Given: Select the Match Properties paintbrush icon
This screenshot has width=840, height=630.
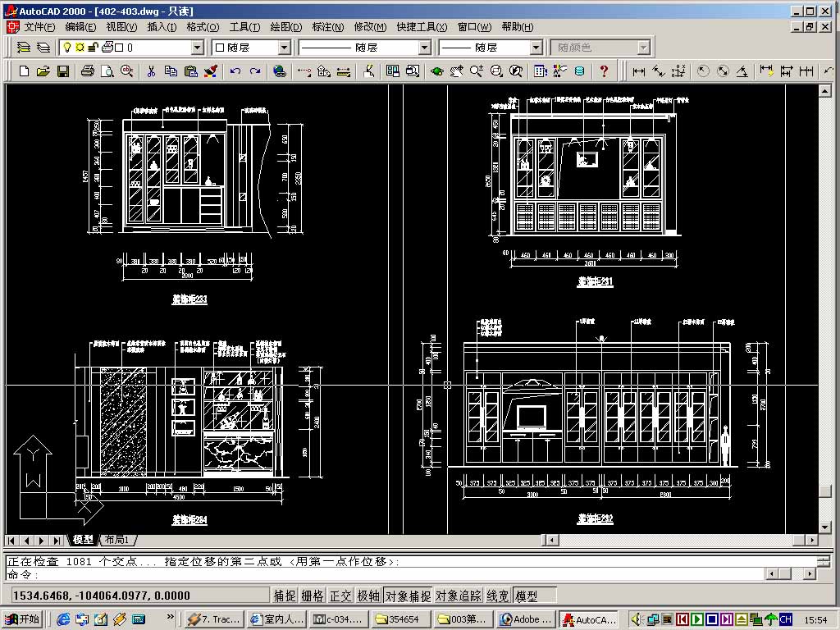Looking at the screenshot, I should click(211, 71).
